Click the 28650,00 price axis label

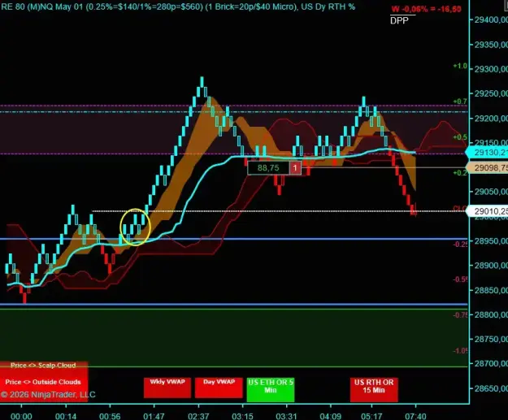pos(491,388)
